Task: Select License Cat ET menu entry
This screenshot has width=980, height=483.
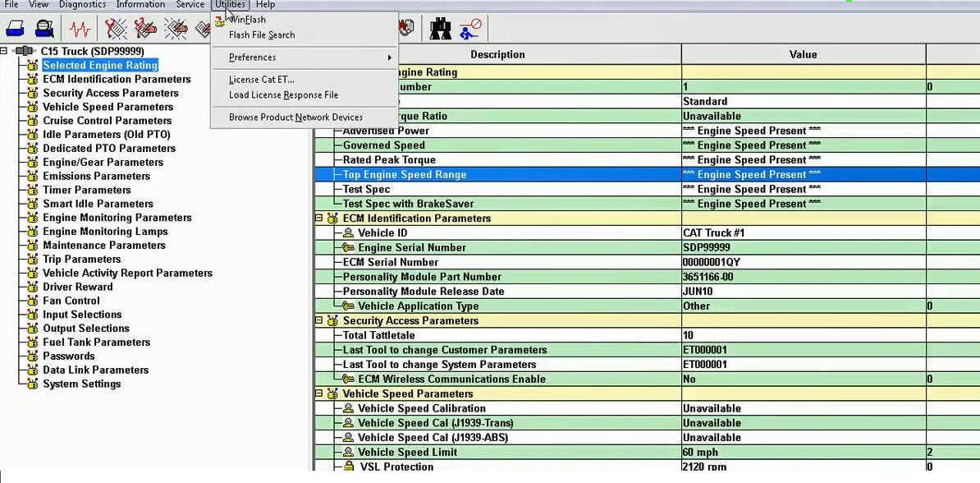Action: pos(261,80)
